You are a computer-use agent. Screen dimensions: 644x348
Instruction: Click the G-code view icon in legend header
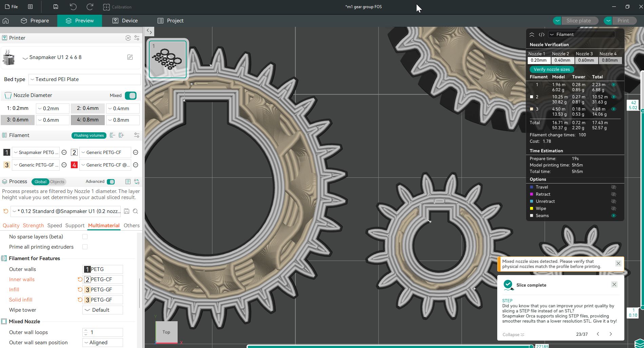pos(542,35)
